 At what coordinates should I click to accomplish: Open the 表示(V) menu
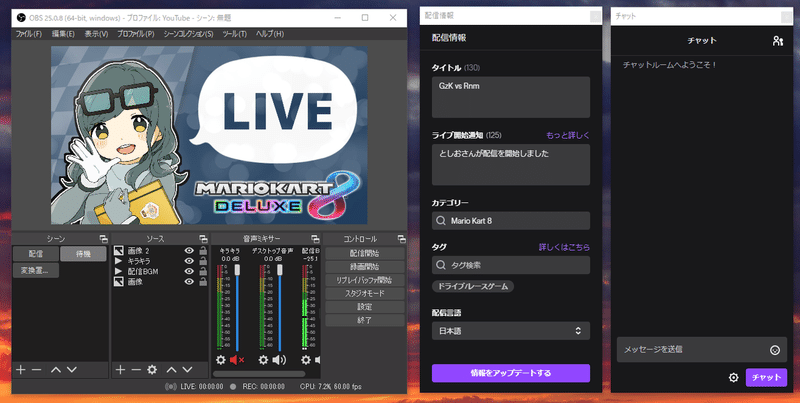pos(96,34)
